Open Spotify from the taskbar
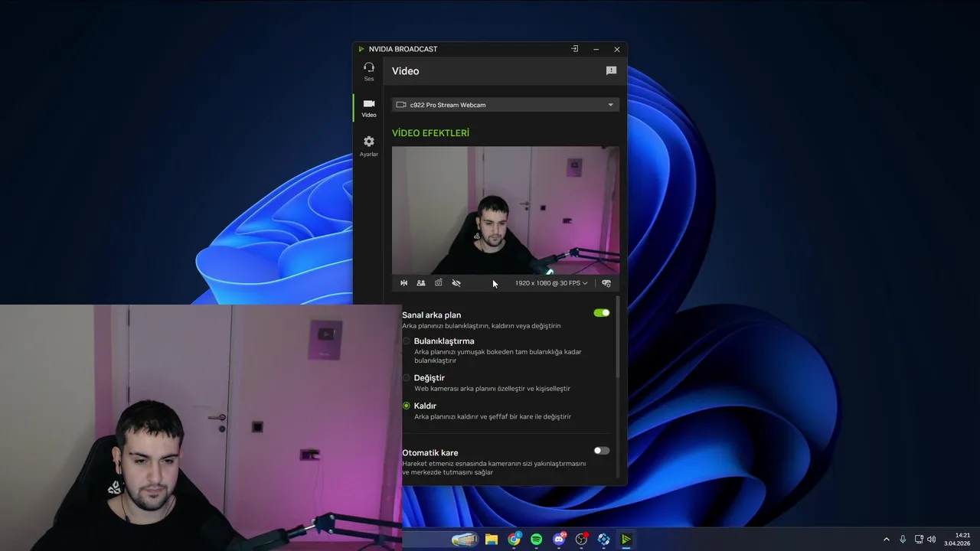This screenshot has height=551, width=980. 536,540
